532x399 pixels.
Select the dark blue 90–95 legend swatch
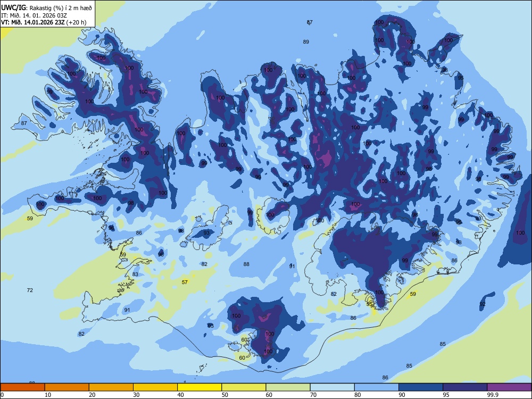(421, 387)
